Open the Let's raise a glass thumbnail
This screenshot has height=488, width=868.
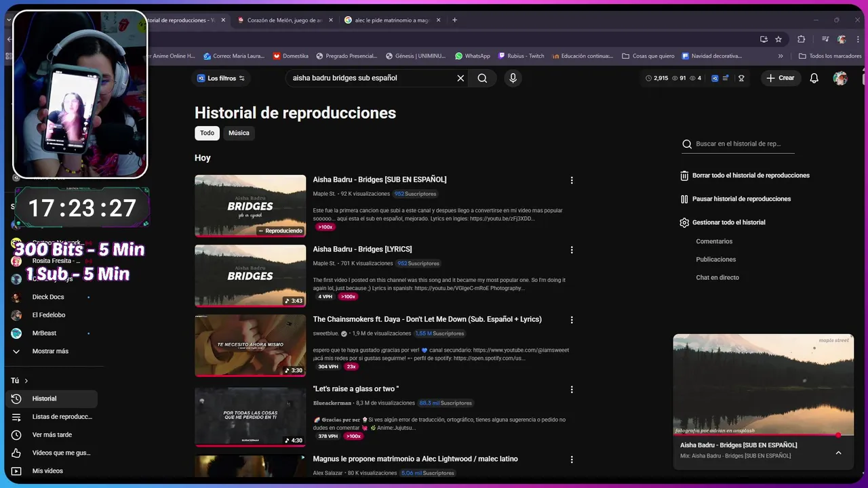(250, 415)
